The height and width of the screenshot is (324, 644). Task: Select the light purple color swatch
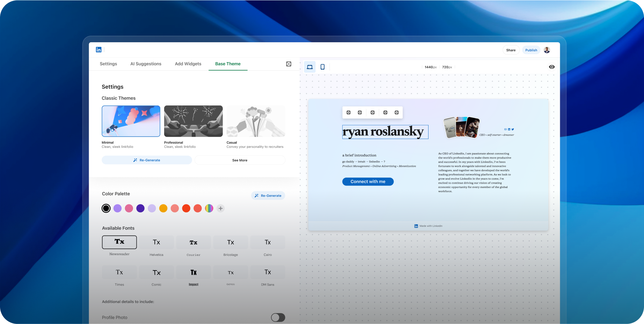[118, 208]
